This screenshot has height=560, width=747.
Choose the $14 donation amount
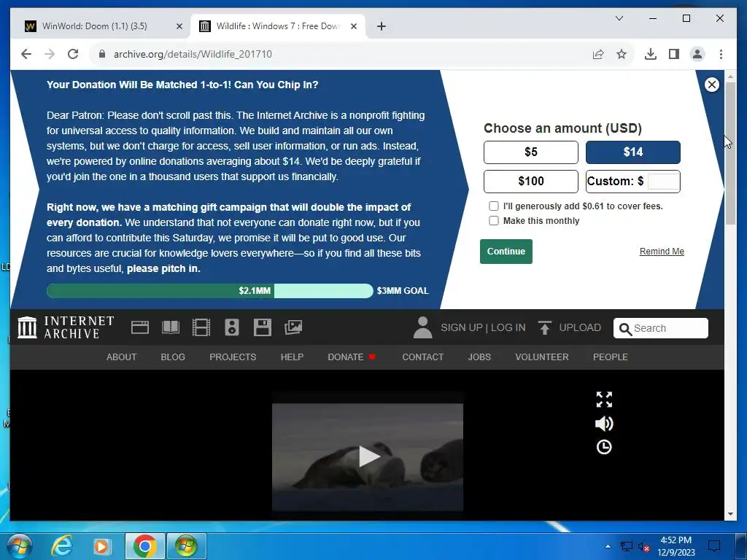coord(632,152)
